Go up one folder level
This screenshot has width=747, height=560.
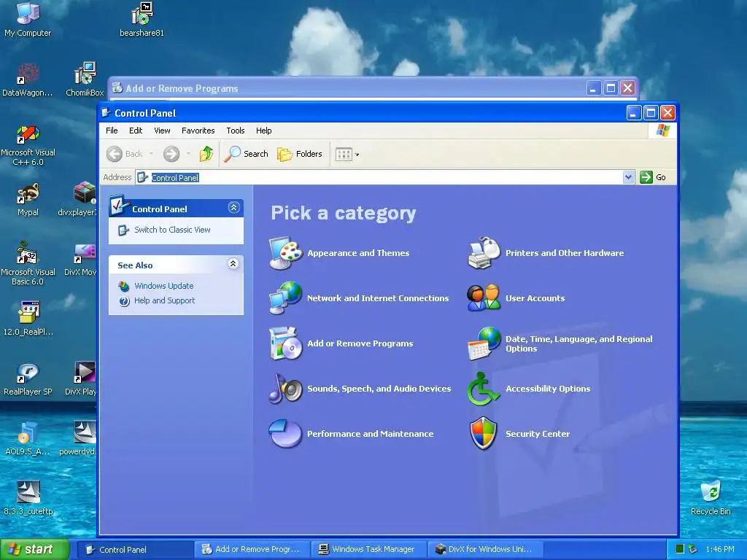tap(206, 154)
